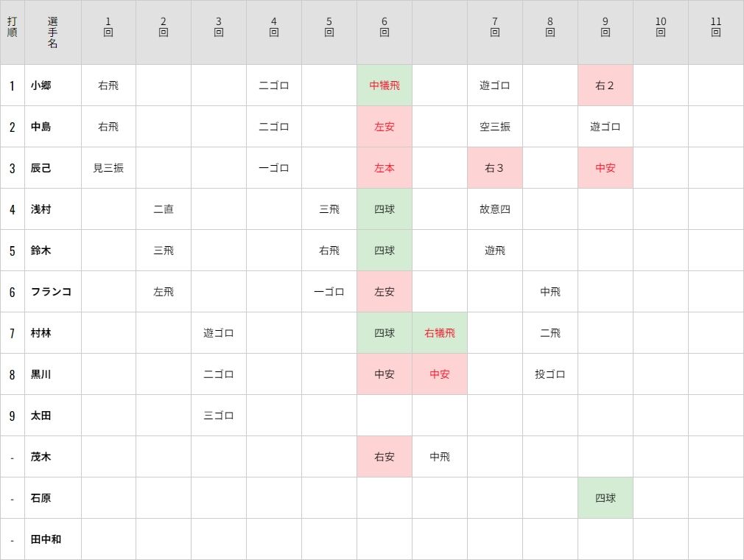The height and width of the screenshot is (560, 744).
Task: Click 村林's 右犠飛 result
Action: coord(439,333)
